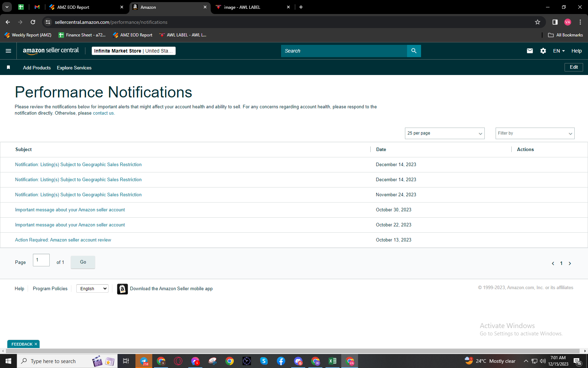Click the amazon seller central logo

point(51,51)
